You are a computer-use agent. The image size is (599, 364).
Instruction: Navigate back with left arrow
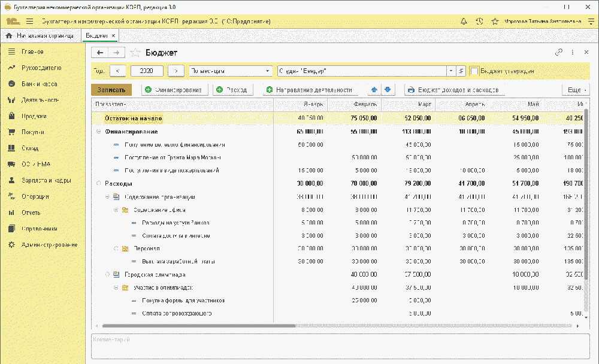99,53
